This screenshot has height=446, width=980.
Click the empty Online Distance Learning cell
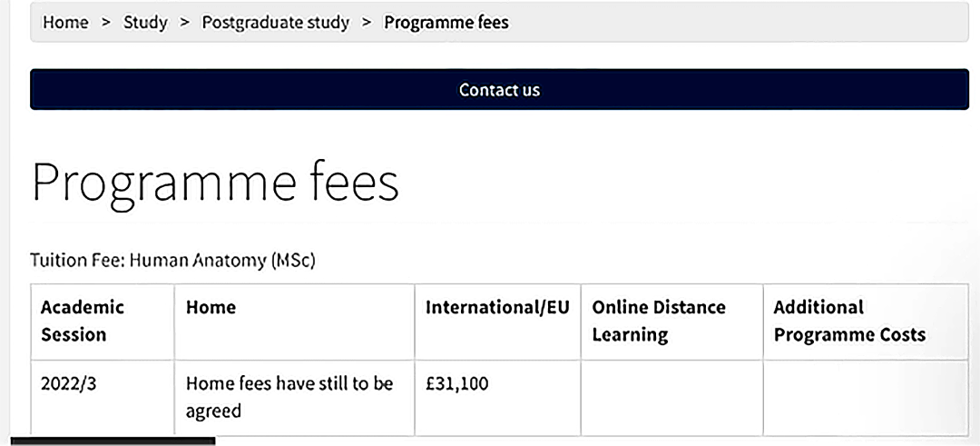(671, 398)
